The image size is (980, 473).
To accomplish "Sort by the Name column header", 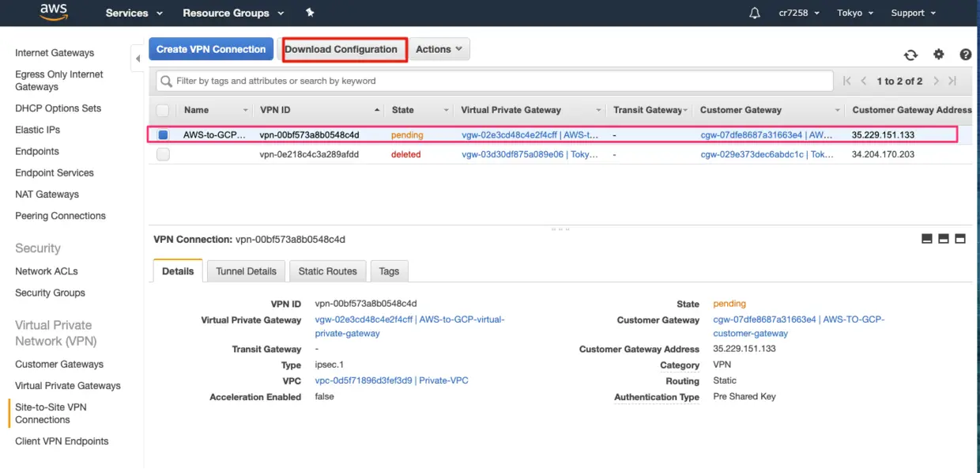I will (x=213, y=110).
